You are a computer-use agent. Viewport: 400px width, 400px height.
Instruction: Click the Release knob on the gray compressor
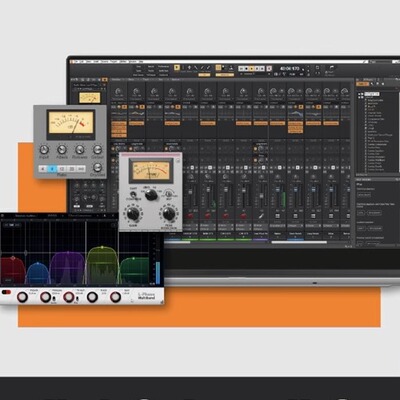click(79, 150)
